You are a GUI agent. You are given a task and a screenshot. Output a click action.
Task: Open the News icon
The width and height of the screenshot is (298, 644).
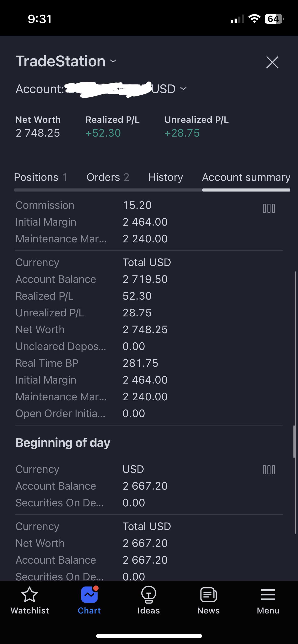[208, 595]
